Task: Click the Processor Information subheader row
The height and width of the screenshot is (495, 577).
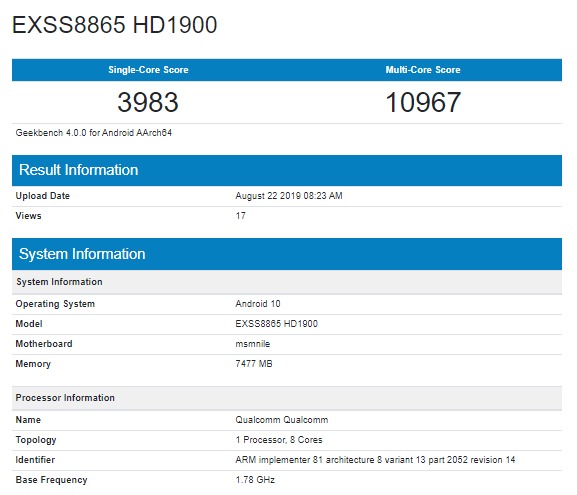Action: click(x=287, y=398)
